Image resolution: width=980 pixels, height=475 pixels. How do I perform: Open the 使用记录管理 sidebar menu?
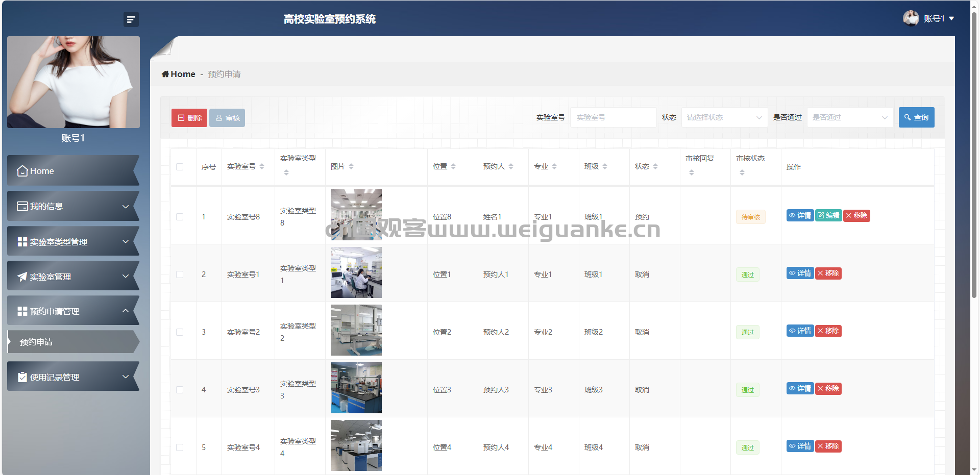coord(73,377)
